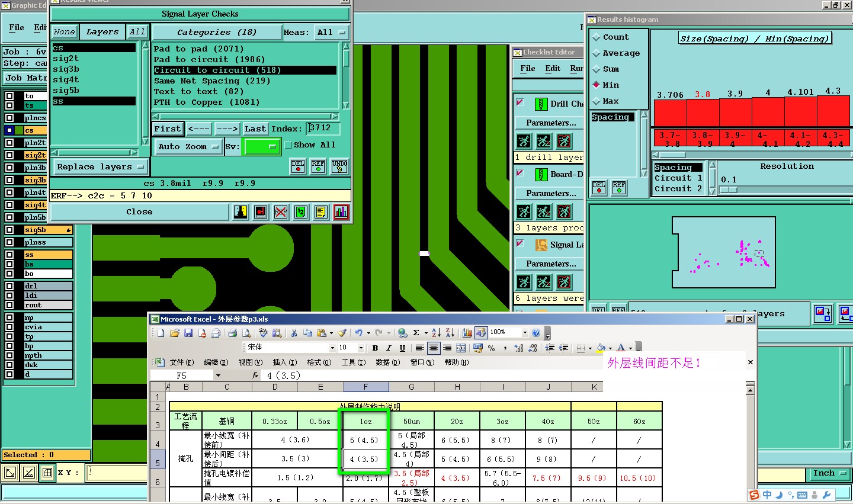
Task: Open the results histogram icon in Signal Layer Checks
Action: pos(341,212)
